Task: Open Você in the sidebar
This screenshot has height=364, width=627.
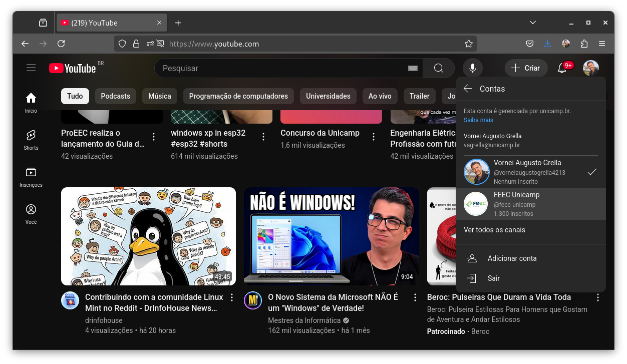Action: 31,214
